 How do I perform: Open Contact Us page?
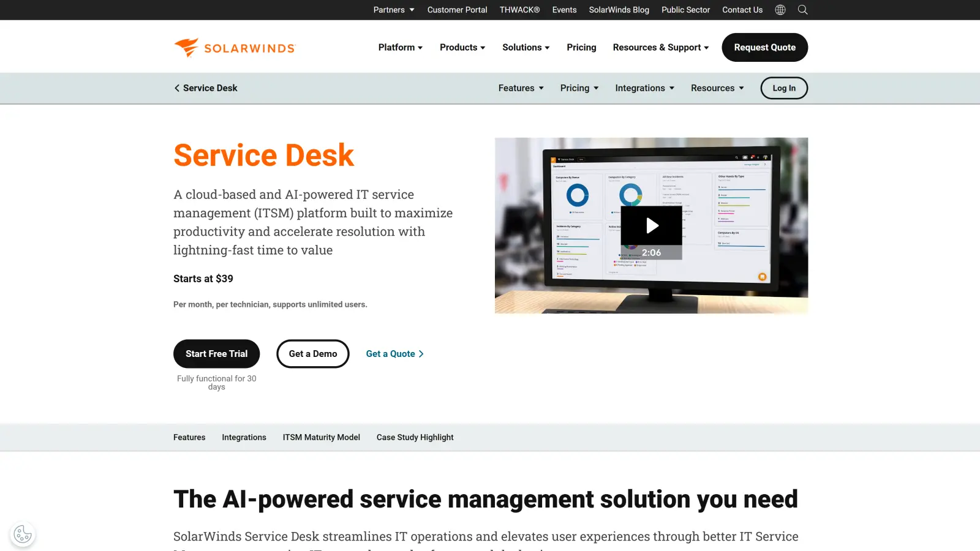point(742,10)
